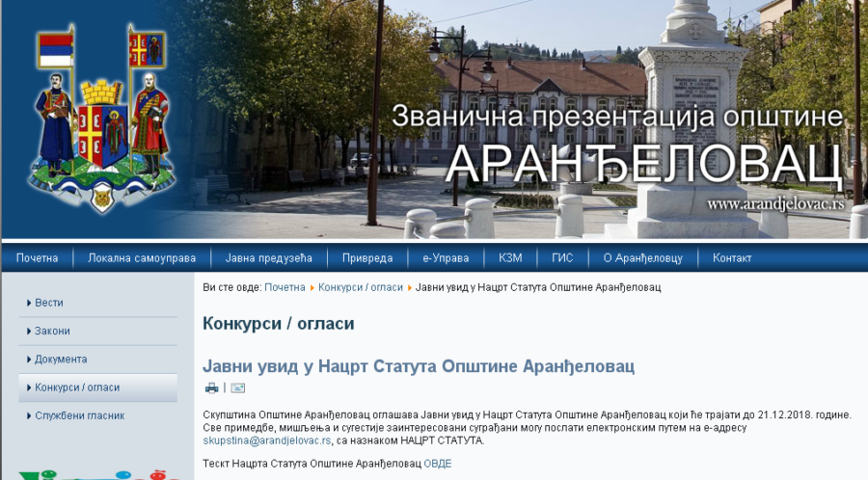
Task: Open the е-Управа menu item
Action: tap(446, 258)
